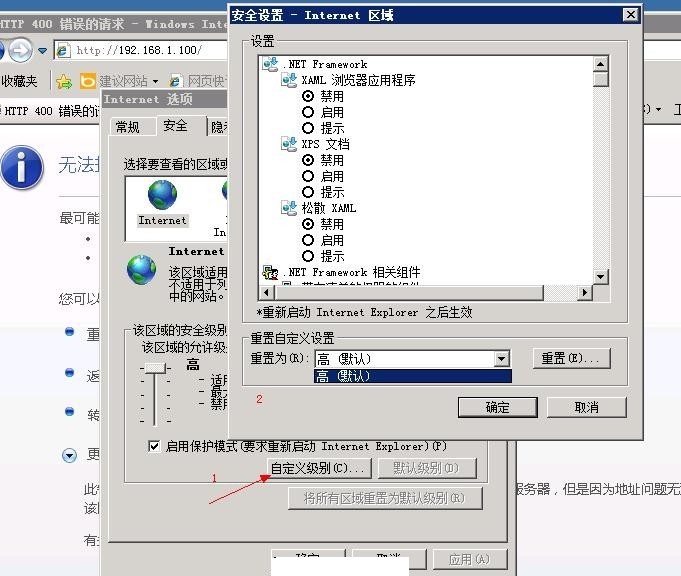681x576 pixels.
Task: Select 启用 under XAML 浏览器应用程序
Action: (x=309, y=112)
